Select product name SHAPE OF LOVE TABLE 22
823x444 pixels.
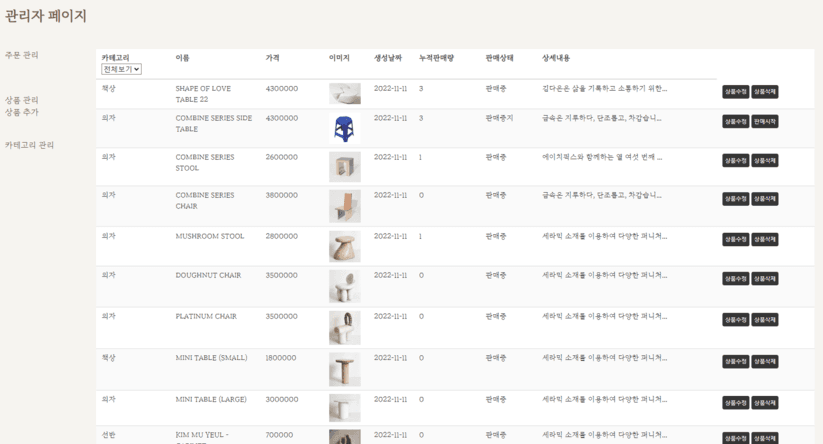(203, 94)
